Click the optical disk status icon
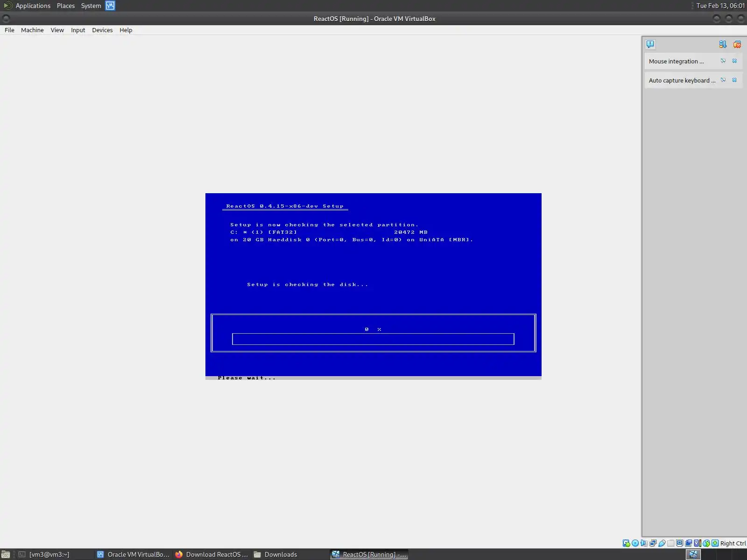Viewport: 747px width, 560px height. click(635, 543)
